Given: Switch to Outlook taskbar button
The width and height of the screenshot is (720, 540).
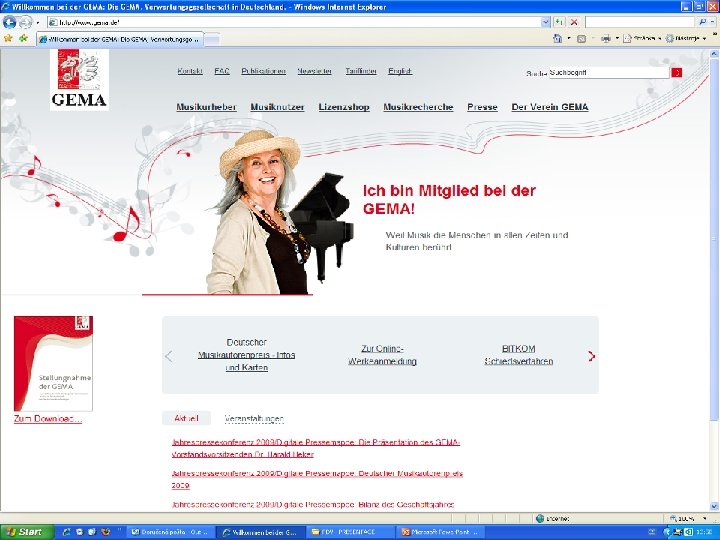Looking at the screenshot, I should point(169,532).
